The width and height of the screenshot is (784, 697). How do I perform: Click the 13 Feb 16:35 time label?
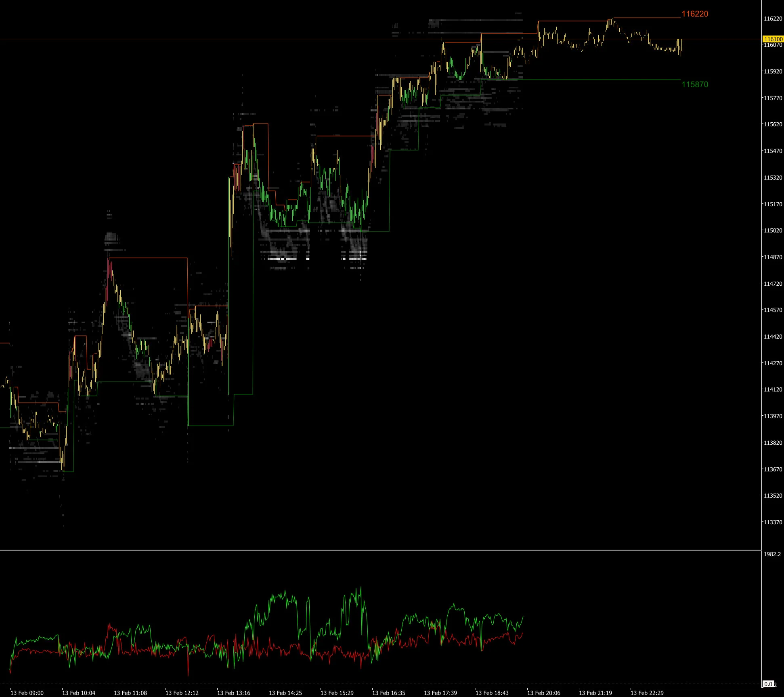(389, 693)
